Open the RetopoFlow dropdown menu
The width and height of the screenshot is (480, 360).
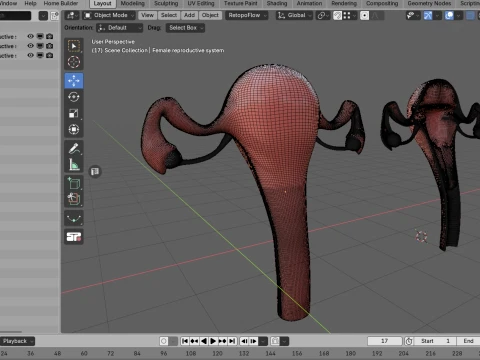coord(247,15)
